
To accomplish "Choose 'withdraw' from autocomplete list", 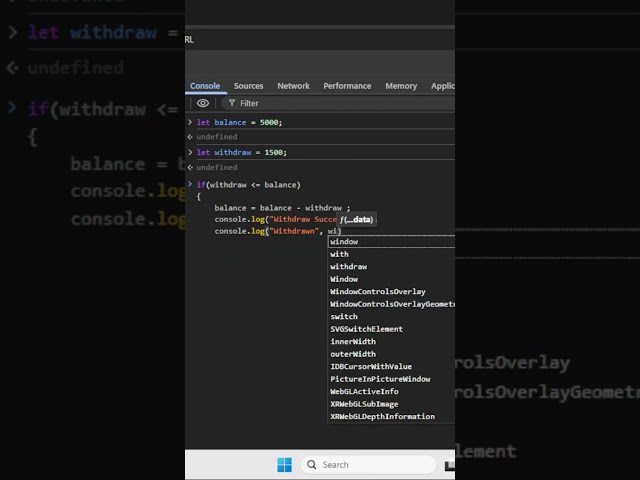I will (391, 267).
